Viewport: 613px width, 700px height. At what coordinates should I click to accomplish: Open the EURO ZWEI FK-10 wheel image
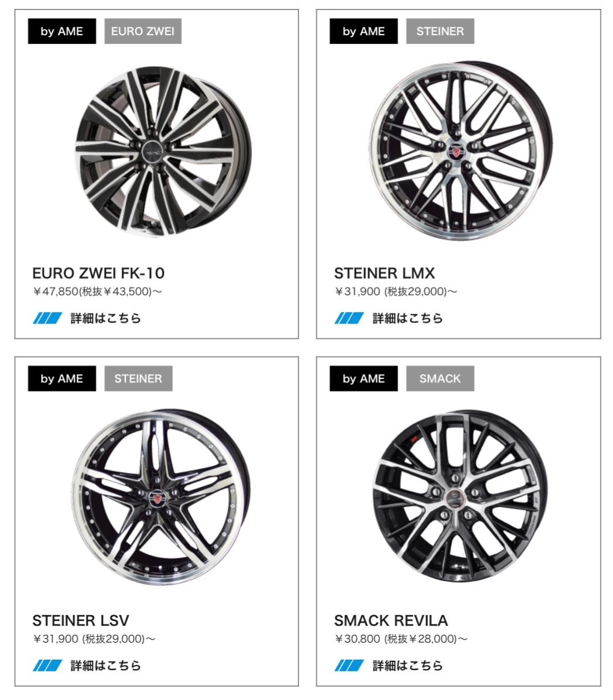coord(163,151)
